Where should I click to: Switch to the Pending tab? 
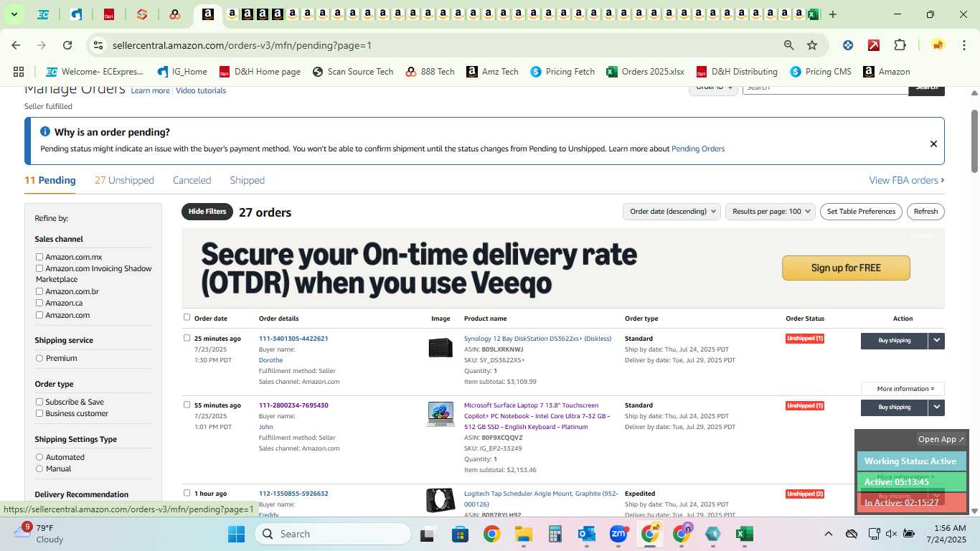(x=50, y=180)
